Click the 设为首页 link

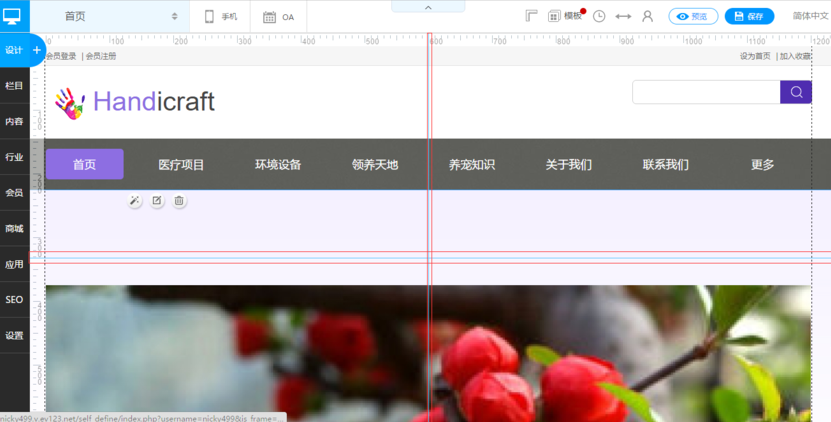[755, 56]
